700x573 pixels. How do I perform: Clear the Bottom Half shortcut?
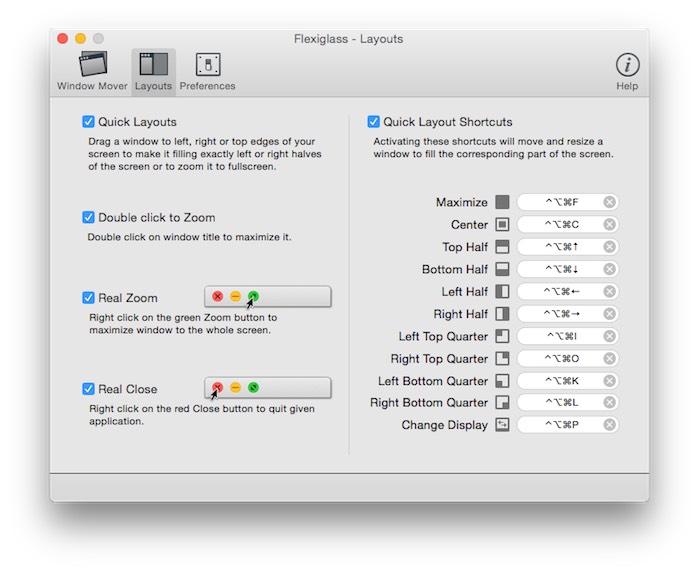click(x=609, y=269)
